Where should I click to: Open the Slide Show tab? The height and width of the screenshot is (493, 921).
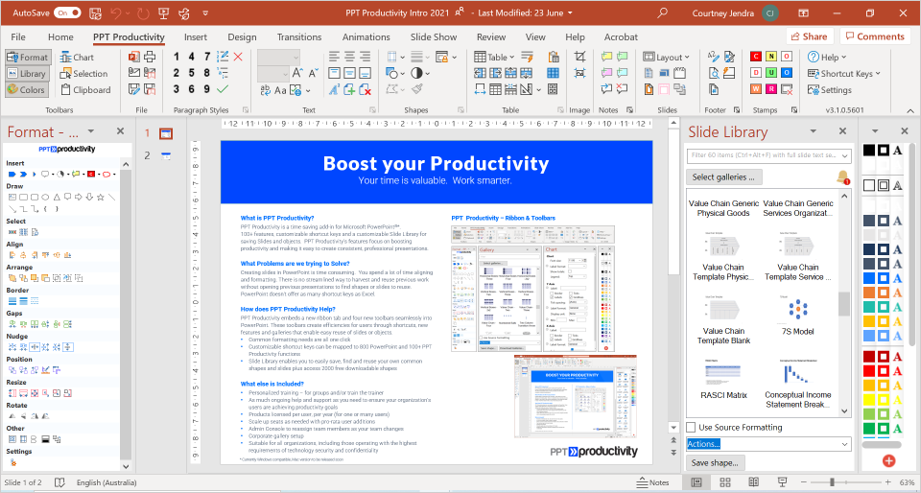(x=432, y=37)
